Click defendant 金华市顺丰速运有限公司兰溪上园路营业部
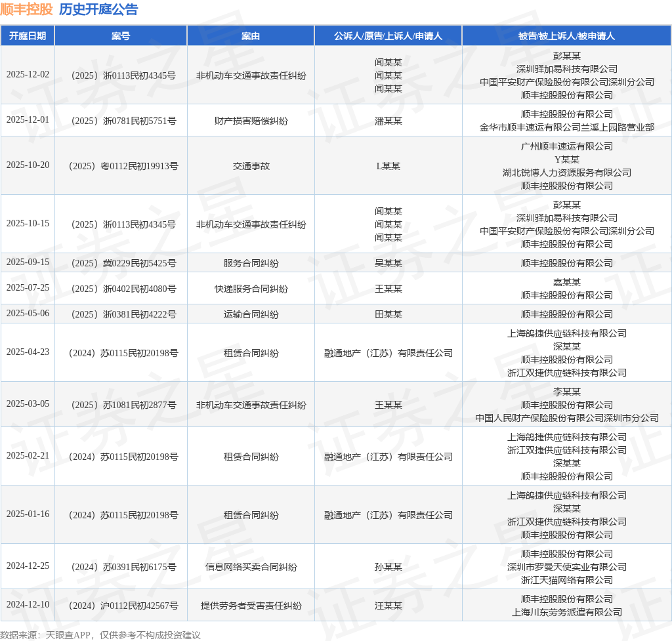This screenshot has width=672, height=641. (566, 127)
